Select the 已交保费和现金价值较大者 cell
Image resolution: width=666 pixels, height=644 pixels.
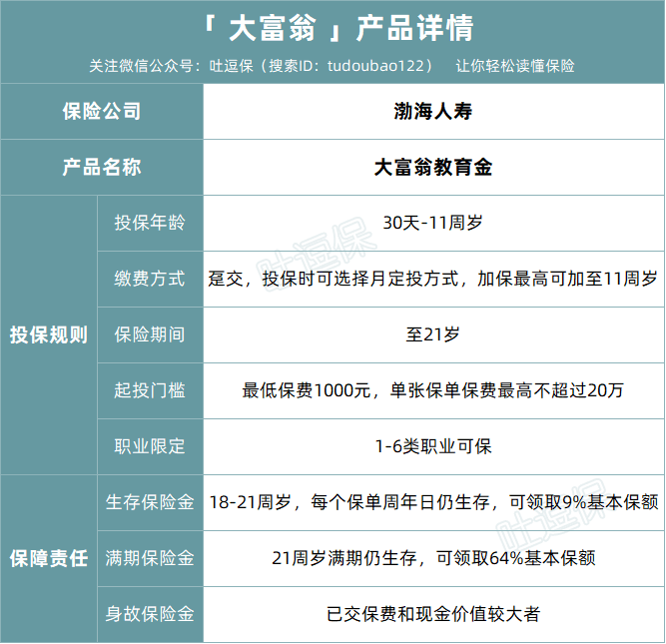[x=433, y=615]
